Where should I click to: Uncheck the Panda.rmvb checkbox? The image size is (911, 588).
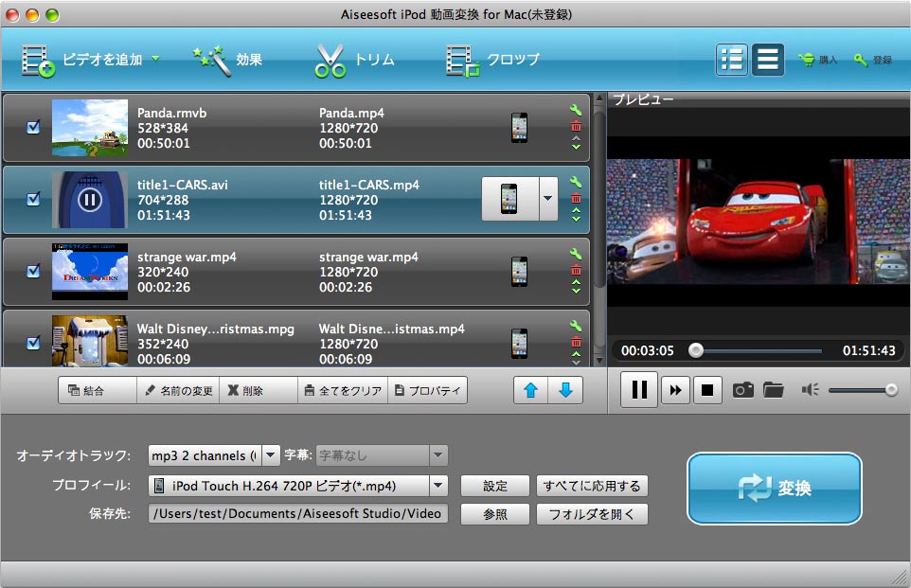point(33,127)
